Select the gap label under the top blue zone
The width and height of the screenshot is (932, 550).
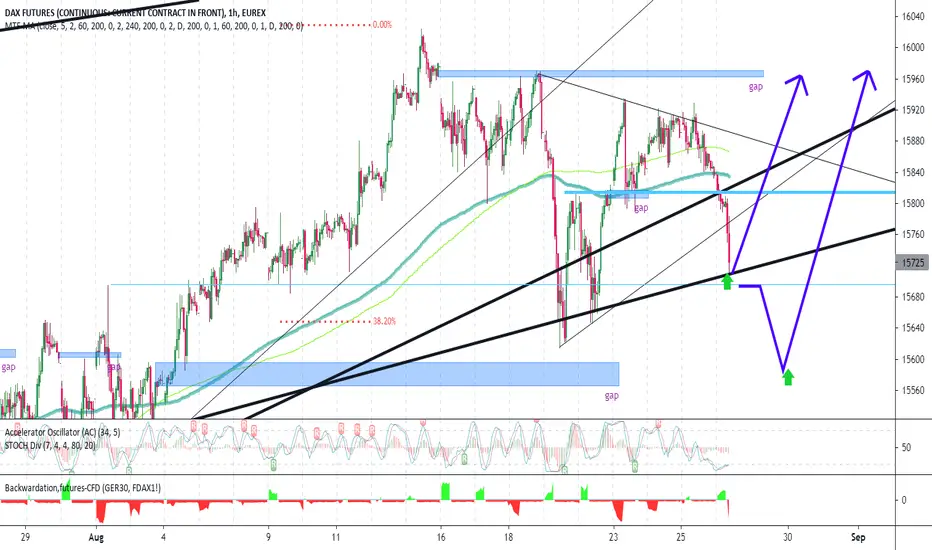(x=755, y=87)
